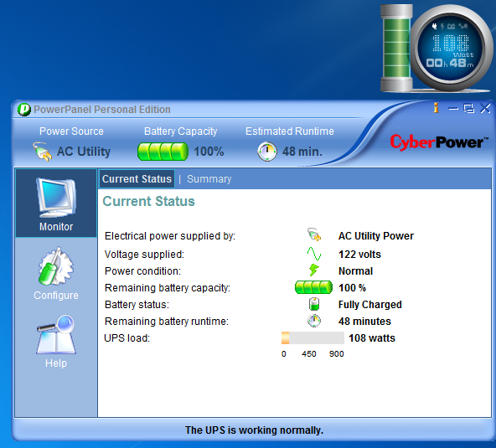Click the Estimated Runtime clock icon
This screenshot has height=448, width=496.
tap(267, 152)
